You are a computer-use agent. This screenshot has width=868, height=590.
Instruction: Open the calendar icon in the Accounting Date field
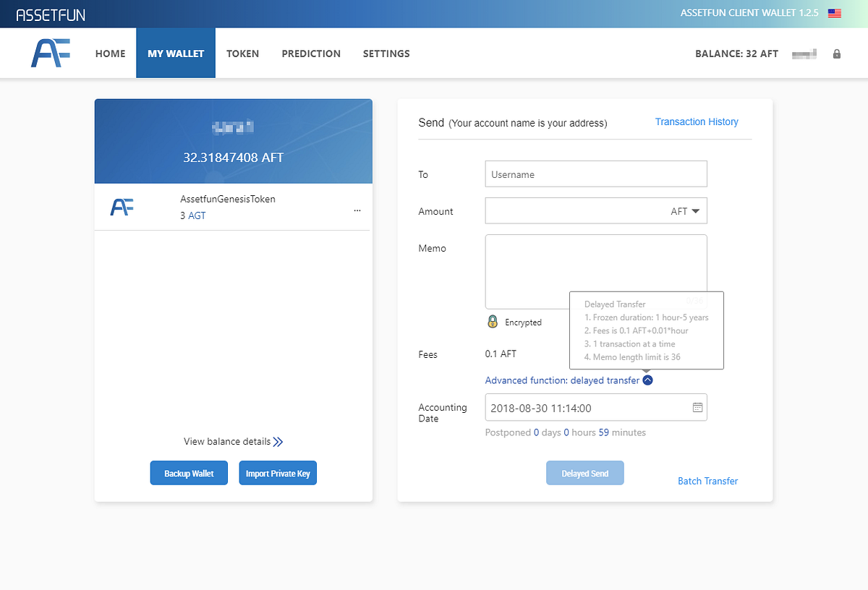click(x=697, y=407)
